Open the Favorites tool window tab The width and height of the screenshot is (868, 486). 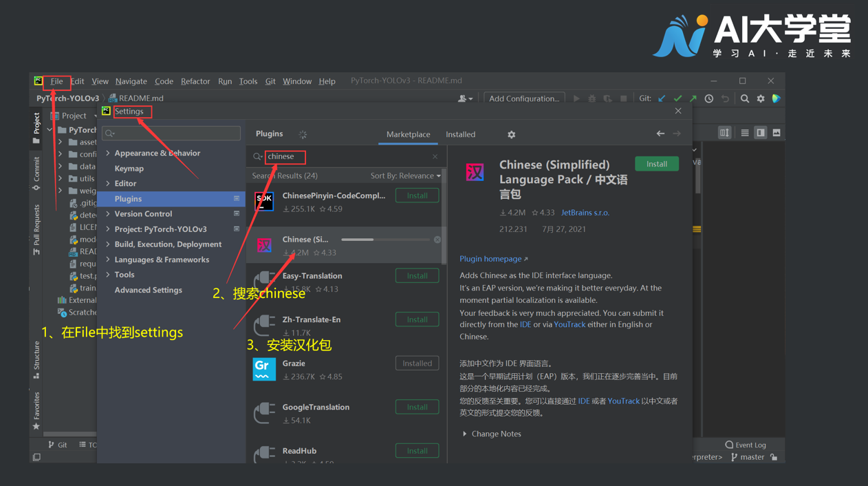[36, 411]
